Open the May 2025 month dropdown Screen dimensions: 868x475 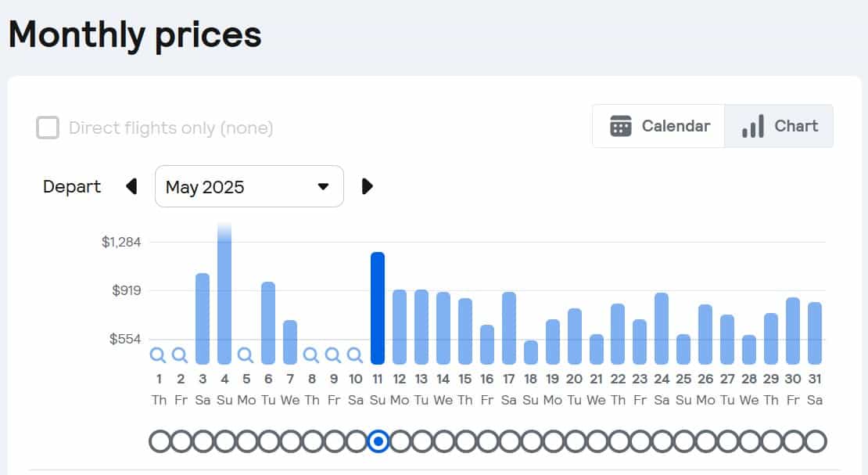coord(249,186)
